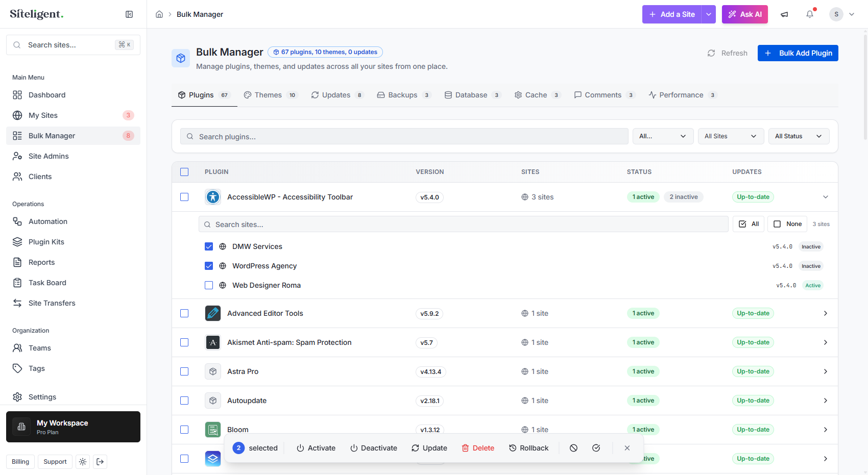This screenshot has width=868, height=475.
Task: Open announcements megaphone icon
Action: coord(784,14)
